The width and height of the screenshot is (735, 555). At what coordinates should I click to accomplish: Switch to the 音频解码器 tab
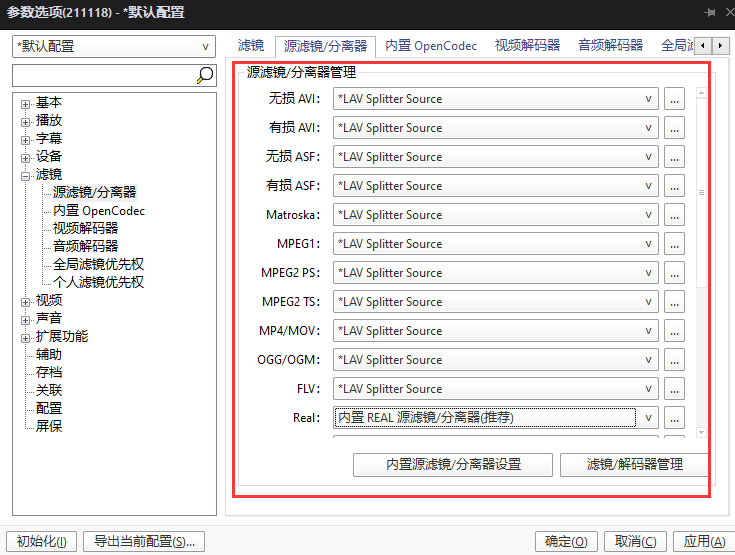pos(610,45)
